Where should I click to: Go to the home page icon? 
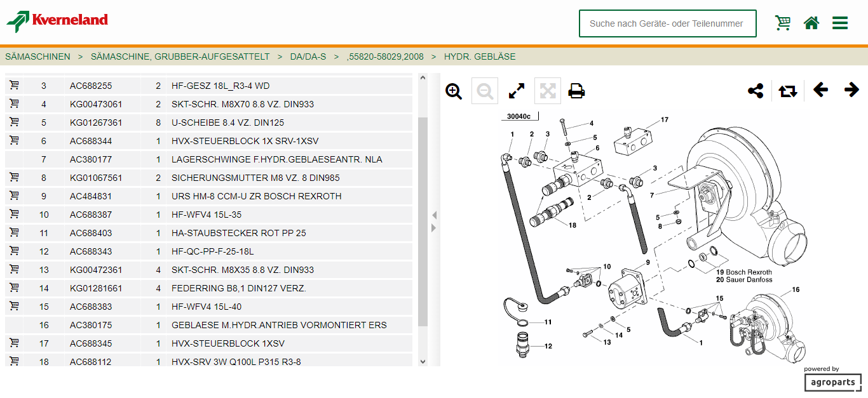pyautogui.click(x=811, y=23)
